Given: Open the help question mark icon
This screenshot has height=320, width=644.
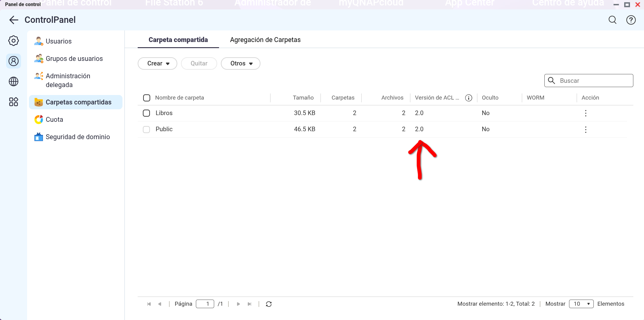Looking at the screenshot, I should [x=631, y=20].
